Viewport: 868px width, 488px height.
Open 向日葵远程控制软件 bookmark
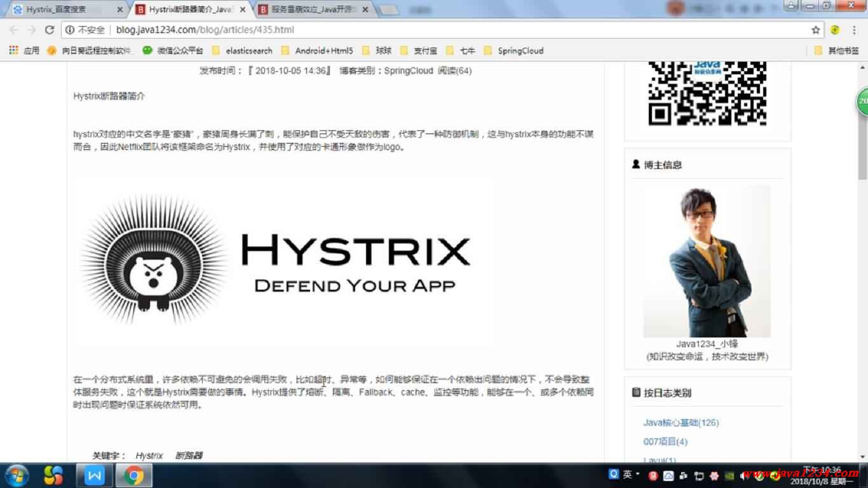pos(90,51)
